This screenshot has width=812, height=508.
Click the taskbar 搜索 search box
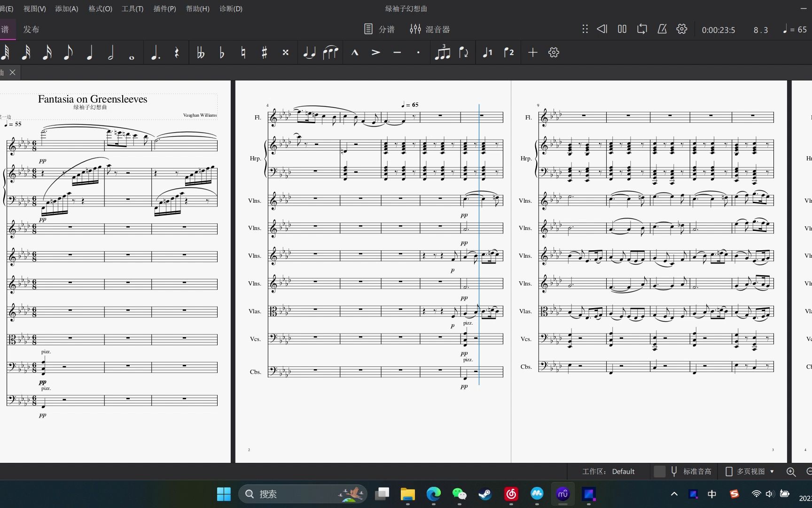click(x=303, y=494)
